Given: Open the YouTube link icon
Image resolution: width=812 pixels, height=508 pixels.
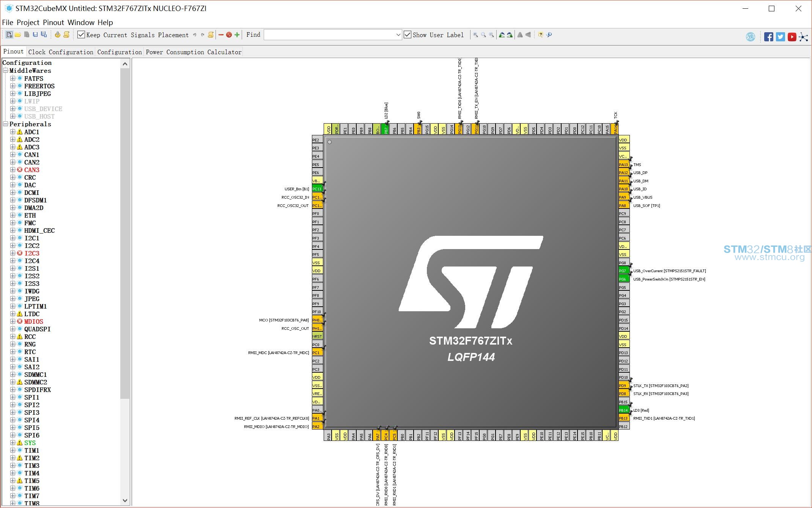Looking at the screenshot, I should click(792, 37).
